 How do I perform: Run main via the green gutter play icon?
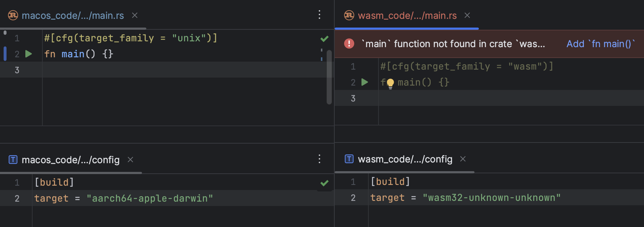pyautogui.click(x=29, y=54)
